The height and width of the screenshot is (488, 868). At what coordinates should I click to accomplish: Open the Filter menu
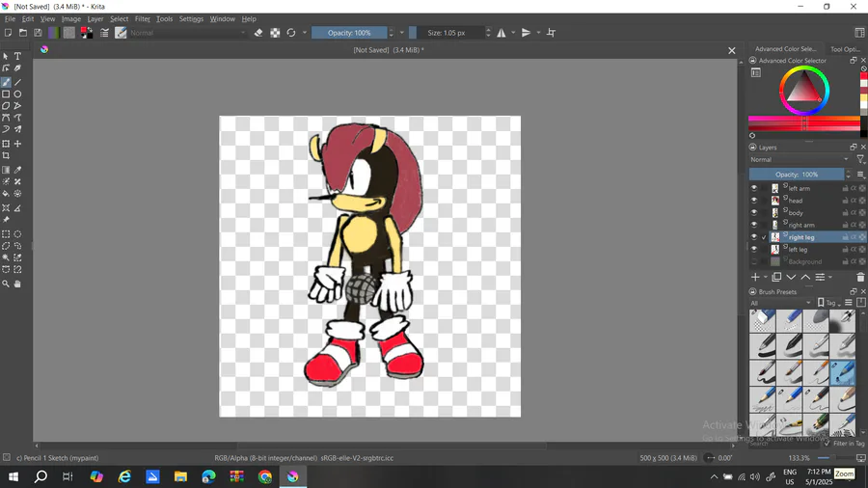[143, 19]
